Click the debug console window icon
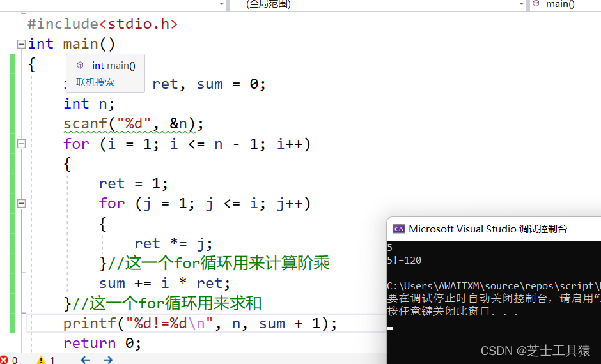 [x=398, y=229]
